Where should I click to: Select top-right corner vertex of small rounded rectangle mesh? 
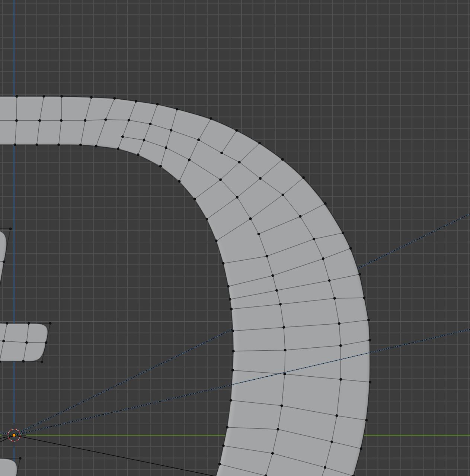tap(50, 324)
